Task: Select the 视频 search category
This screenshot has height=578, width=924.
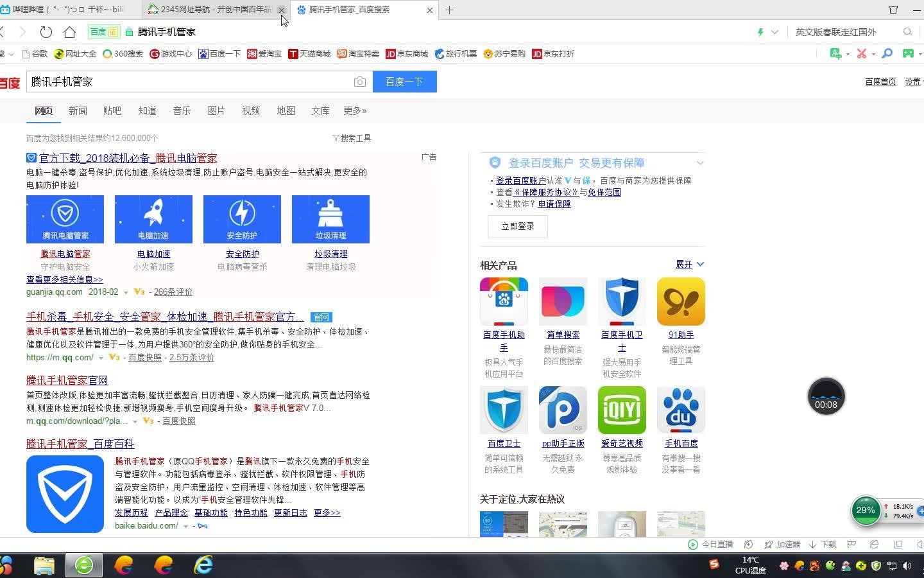Action: [x=251, y=110]
